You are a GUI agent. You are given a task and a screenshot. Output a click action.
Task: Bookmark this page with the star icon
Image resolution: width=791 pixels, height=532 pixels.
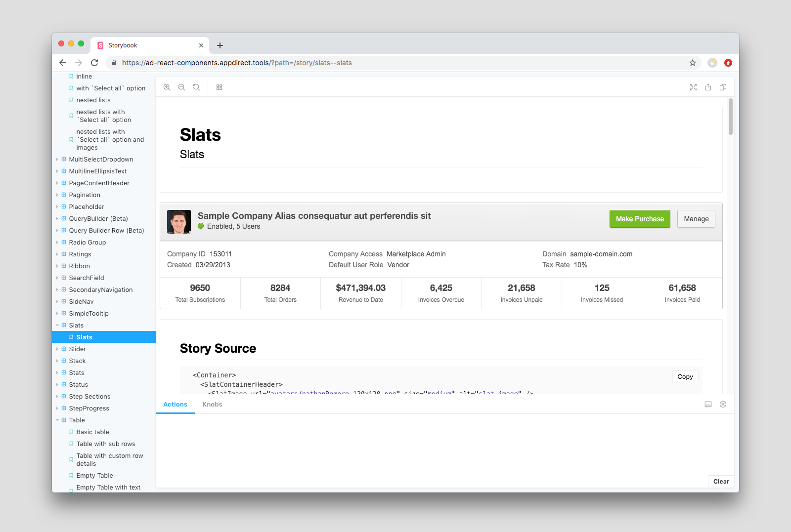[693, 63]
